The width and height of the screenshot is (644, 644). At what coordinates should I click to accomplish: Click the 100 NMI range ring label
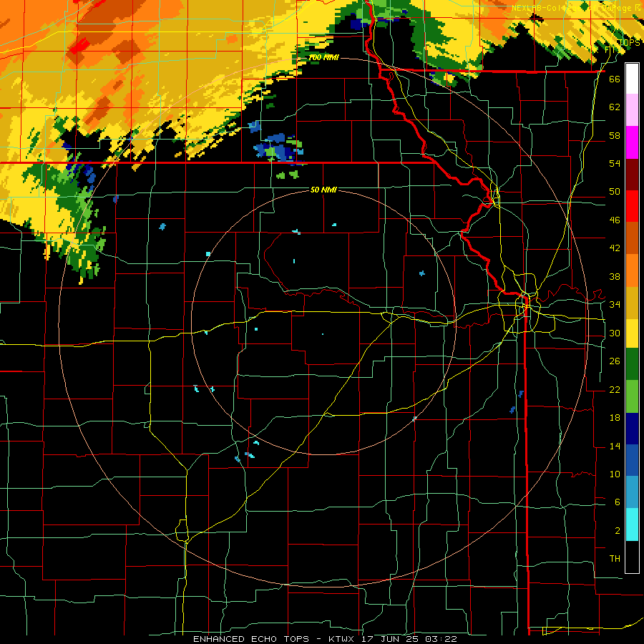click(x=323, y=57)
